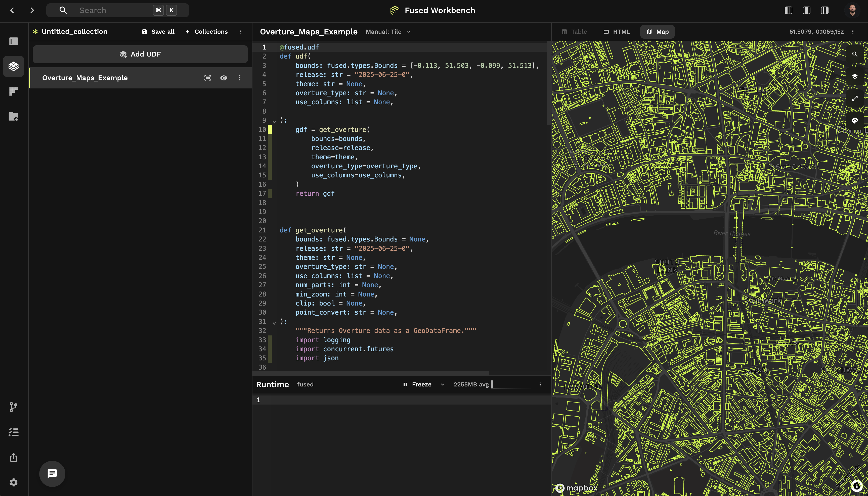Toggle the right panel layout icon

[824, 10]
